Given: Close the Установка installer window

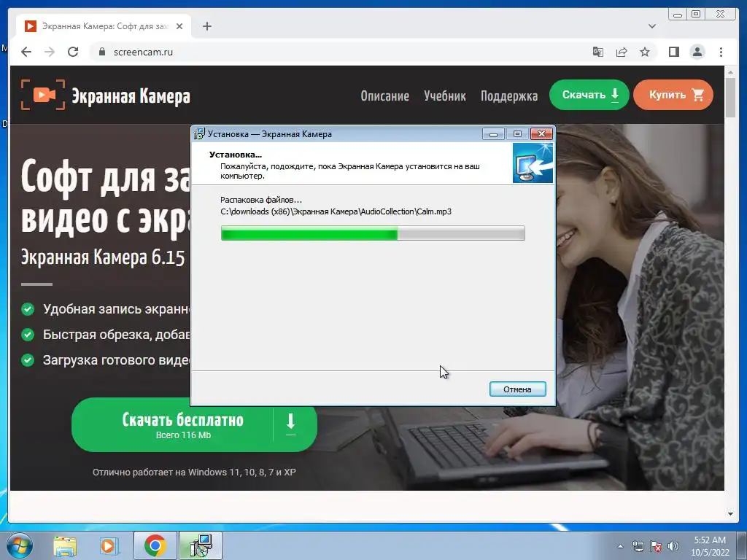Looking at the screenshot, I should click(x=542, y=134).
